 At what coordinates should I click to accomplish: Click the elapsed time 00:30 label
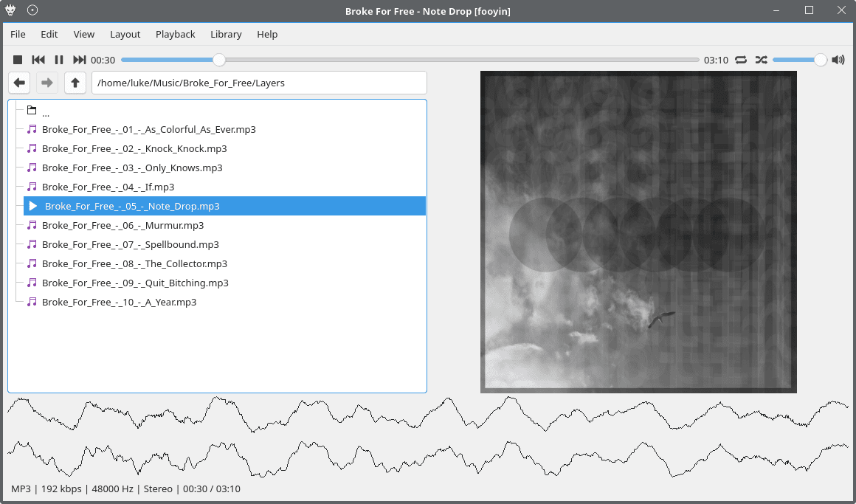pyautogui.click(x=103, y=60)
